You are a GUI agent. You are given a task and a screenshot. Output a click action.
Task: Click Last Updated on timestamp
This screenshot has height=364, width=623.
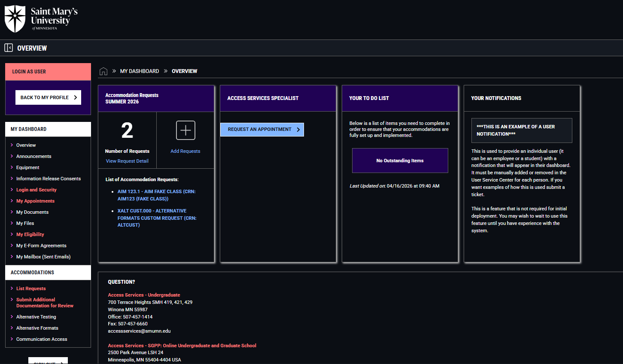click(x=395, y=186)
